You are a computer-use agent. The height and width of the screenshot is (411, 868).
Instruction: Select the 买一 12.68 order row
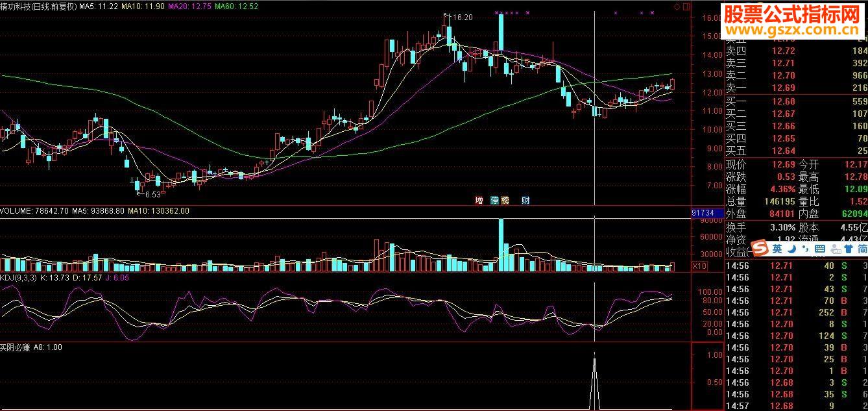(x=796, y=101)
